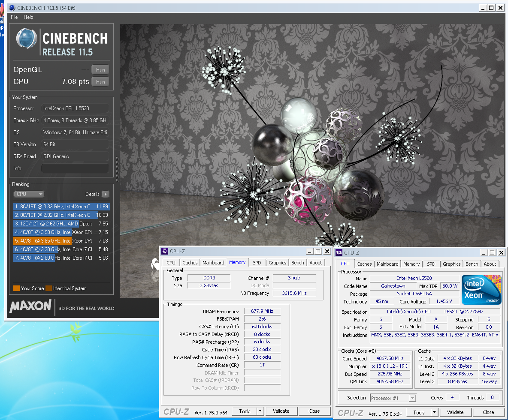This screenshot has width=508, height=420.
Task: Select ranking row 2 with score 10.33
Action: 61,215
